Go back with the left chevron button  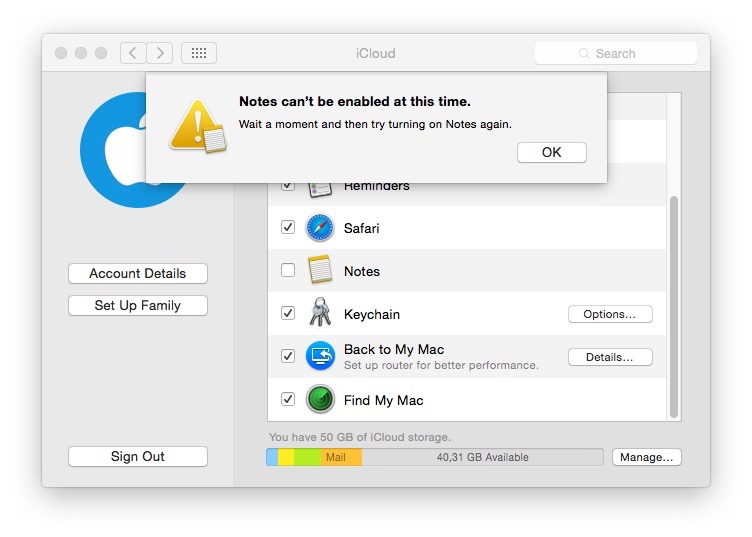pyautogui.click(x=133, y=53)
